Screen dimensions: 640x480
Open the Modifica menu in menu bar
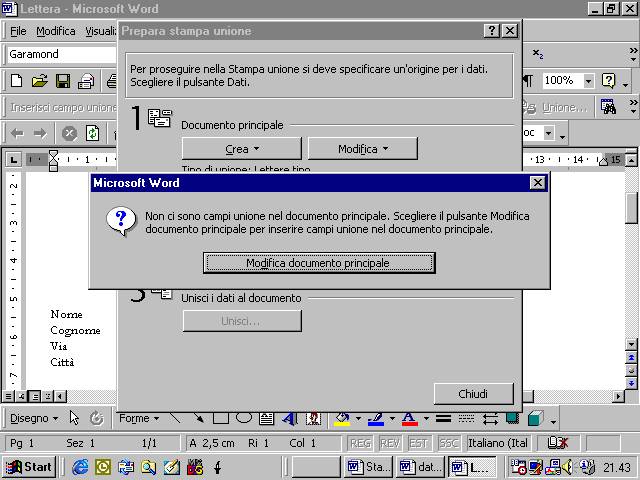coord(56,31)
